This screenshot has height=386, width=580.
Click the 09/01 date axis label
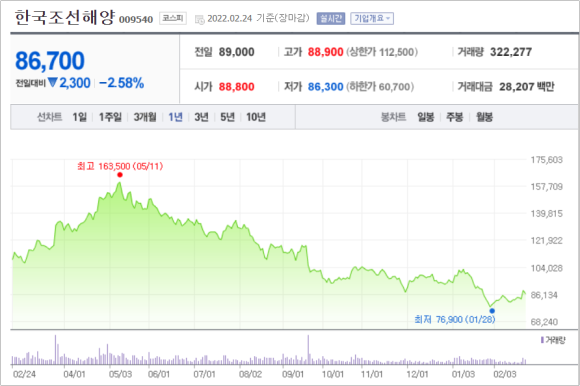[293, 374]
